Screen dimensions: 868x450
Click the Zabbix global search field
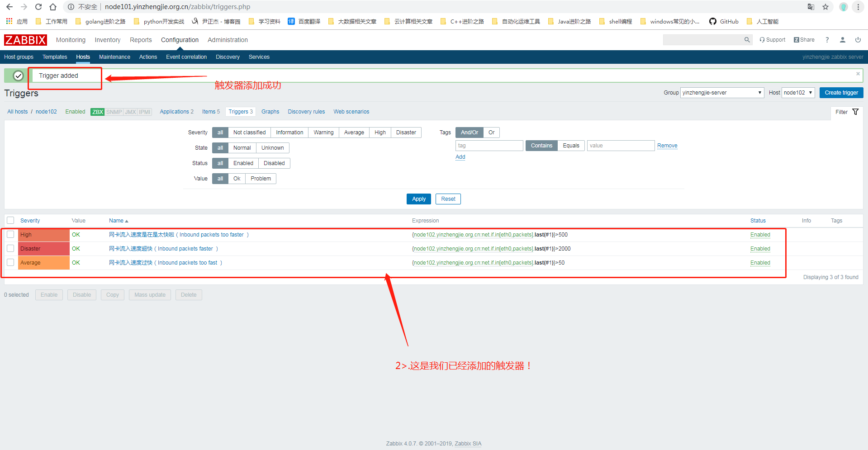[703, 40]
